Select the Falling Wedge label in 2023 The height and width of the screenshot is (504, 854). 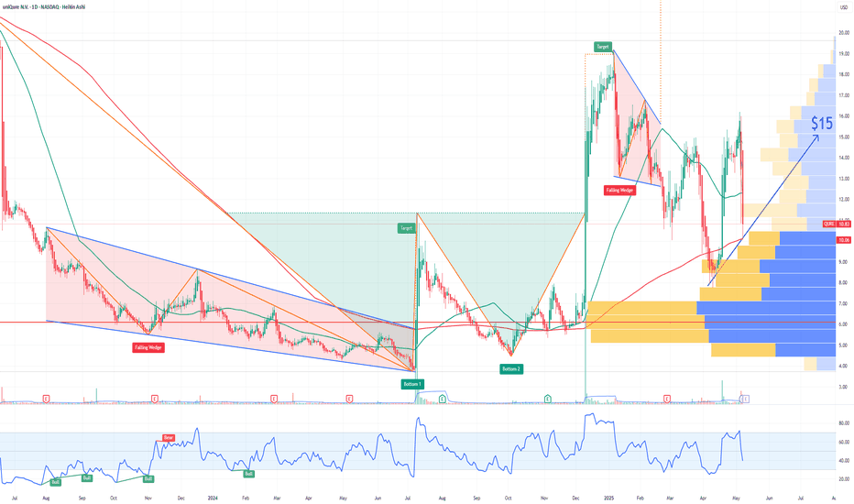click(x=148, y=347)
